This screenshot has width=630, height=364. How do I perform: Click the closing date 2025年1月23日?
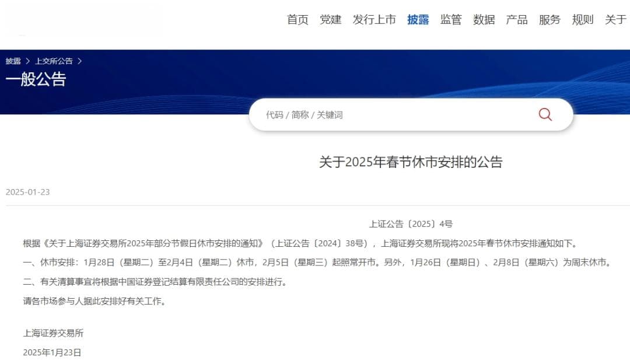point(52,352)
